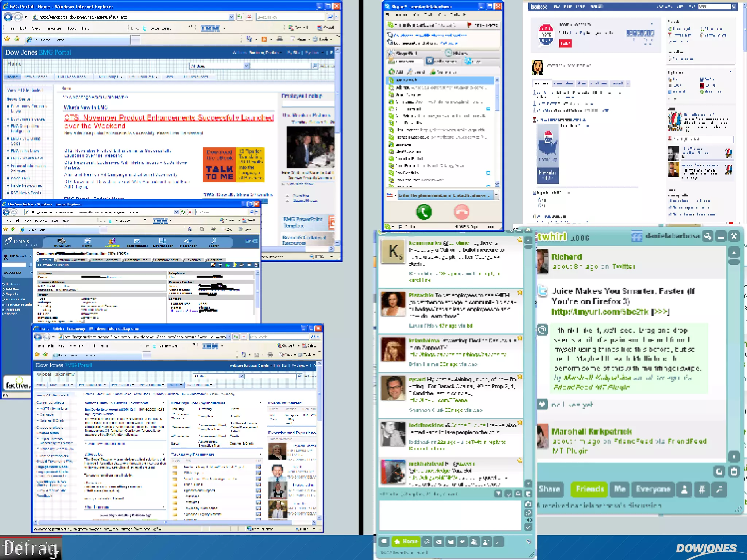Viewport: 747px width, 560px height.
Task: Toggle the Friends filter in FriendFeed
Action: tap(589, 489)
